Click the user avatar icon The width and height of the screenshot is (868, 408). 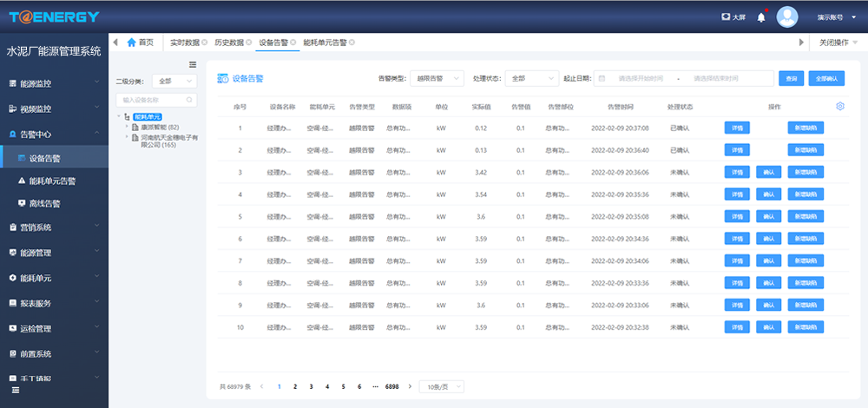(x=787, y=16)
